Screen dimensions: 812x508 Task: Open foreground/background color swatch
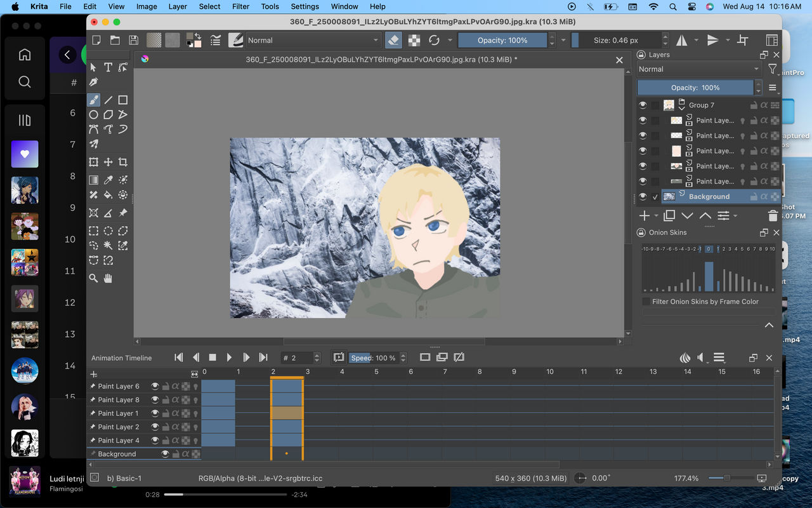coord(193,40)
